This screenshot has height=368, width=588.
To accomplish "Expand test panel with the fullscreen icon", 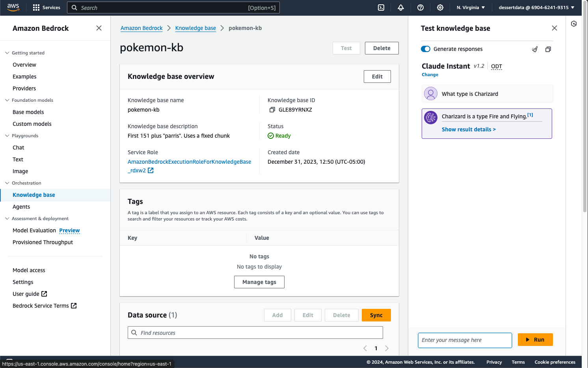I will 548,49.
